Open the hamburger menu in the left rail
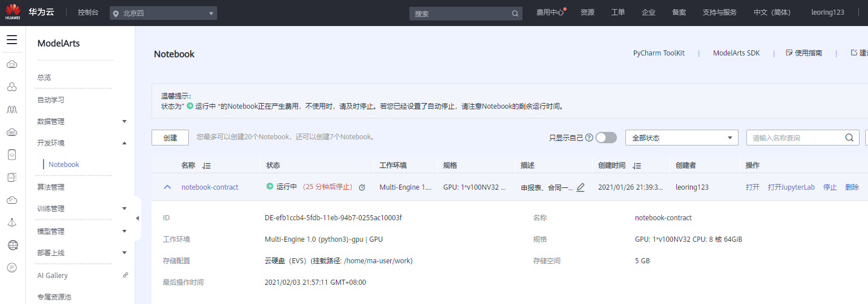This screenshot has width=868, height=304. pyautogui.click(x=12, y=40)
